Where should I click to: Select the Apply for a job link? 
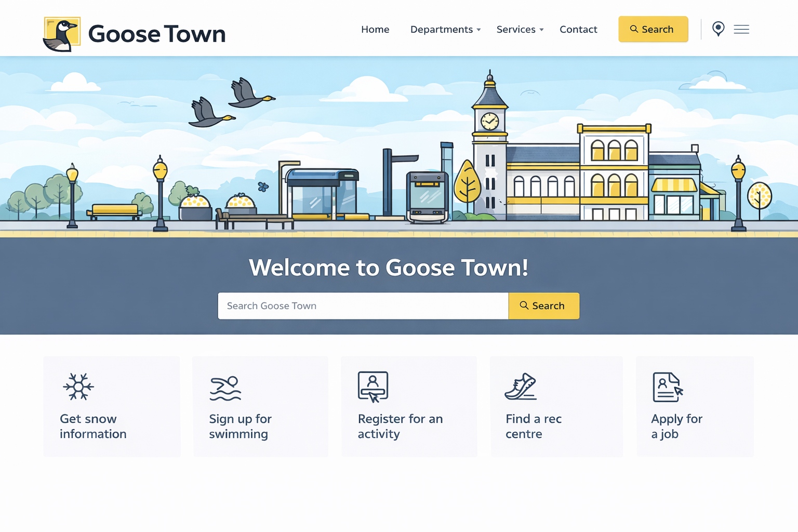(676, 427)
